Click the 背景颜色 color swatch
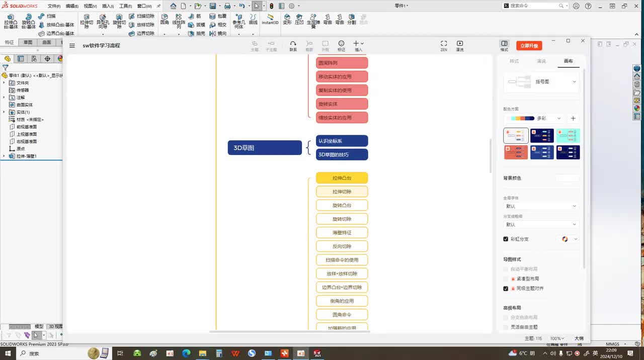The width and height of the screenshot is (644, 360). (x=568, y=178)
